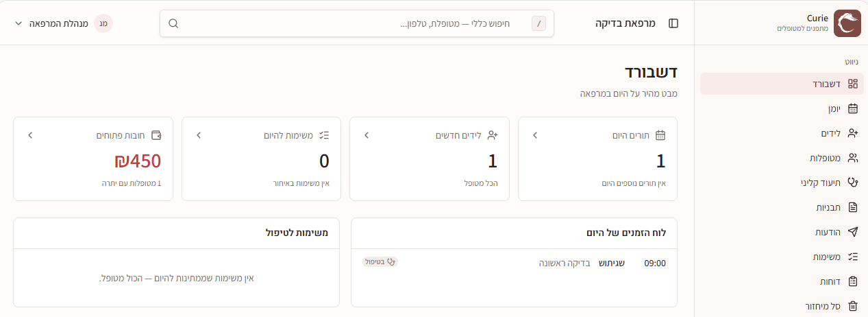Click patient name שגיתוש in schedule
This screenshot has height=317, width=868.
point(612,263)
